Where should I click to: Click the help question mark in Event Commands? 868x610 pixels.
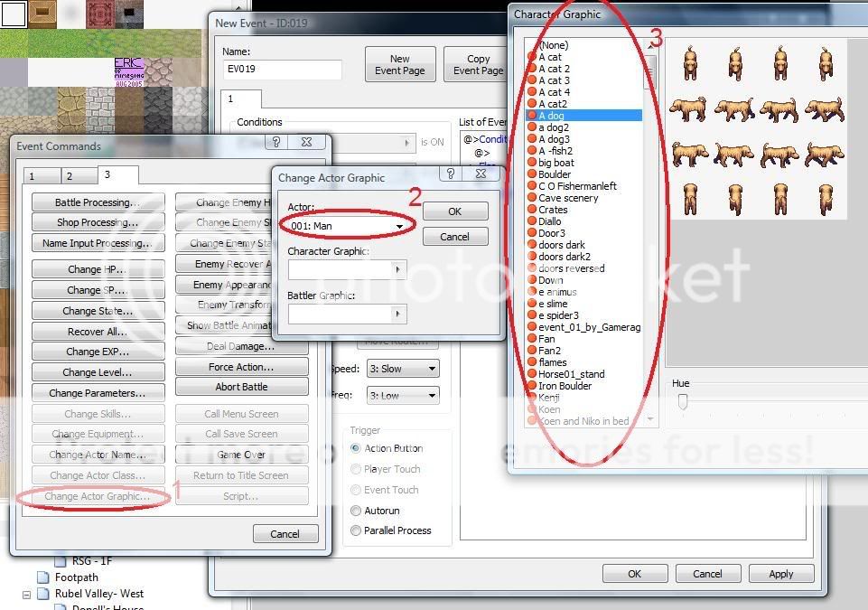click(x=276, y=143)
